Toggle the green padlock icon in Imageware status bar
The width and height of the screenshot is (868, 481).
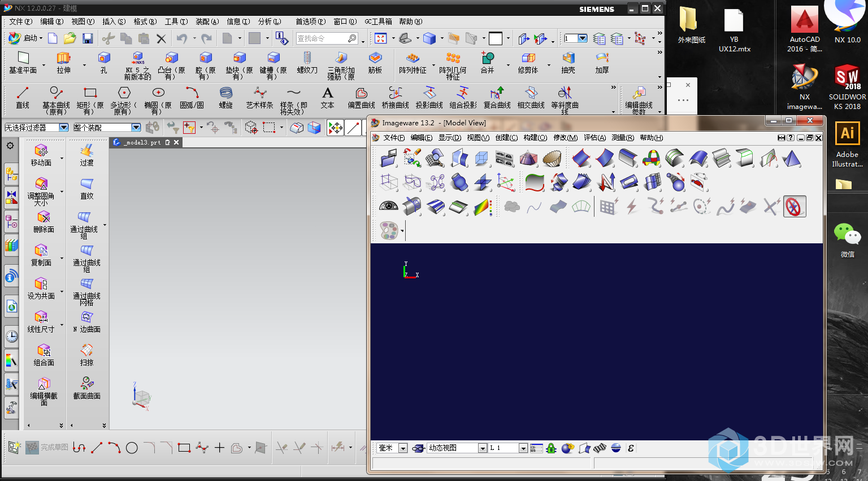552,448
